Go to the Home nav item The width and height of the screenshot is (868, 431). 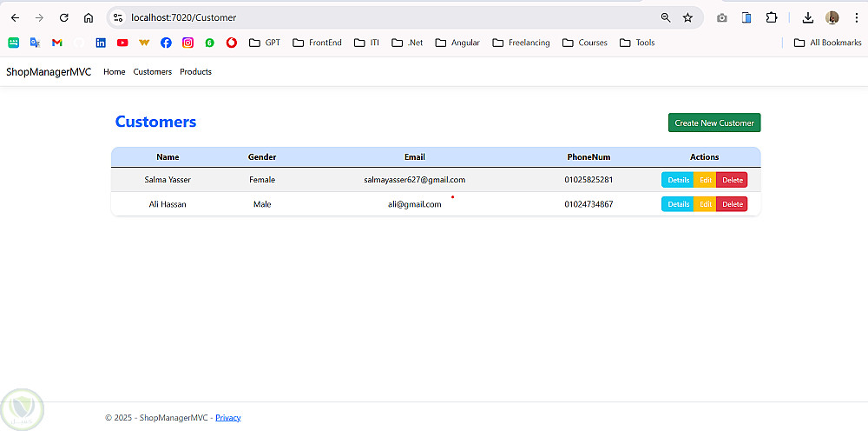coord(114,72)
